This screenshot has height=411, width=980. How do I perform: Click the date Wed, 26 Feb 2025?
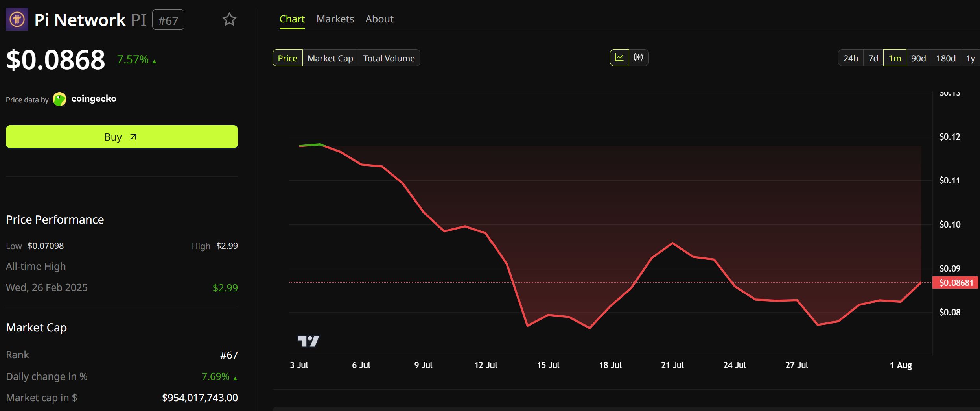point(47,287)
